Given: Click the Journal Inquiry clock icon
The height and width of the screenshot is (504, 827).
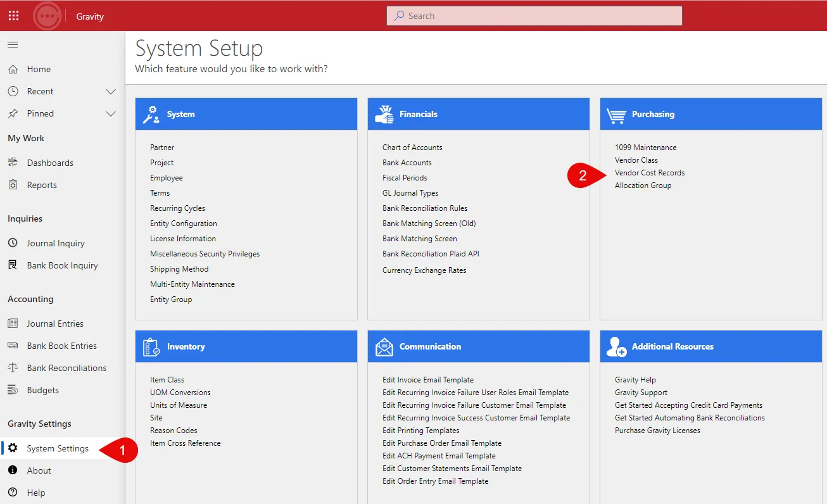Looking at the screenshot, I should click(13, 243).
